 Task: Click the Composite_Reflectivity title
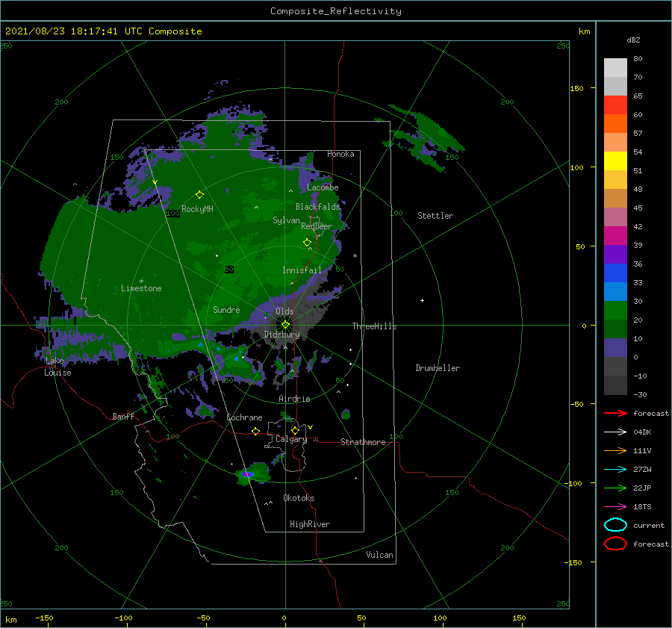[x=336, y=11]
